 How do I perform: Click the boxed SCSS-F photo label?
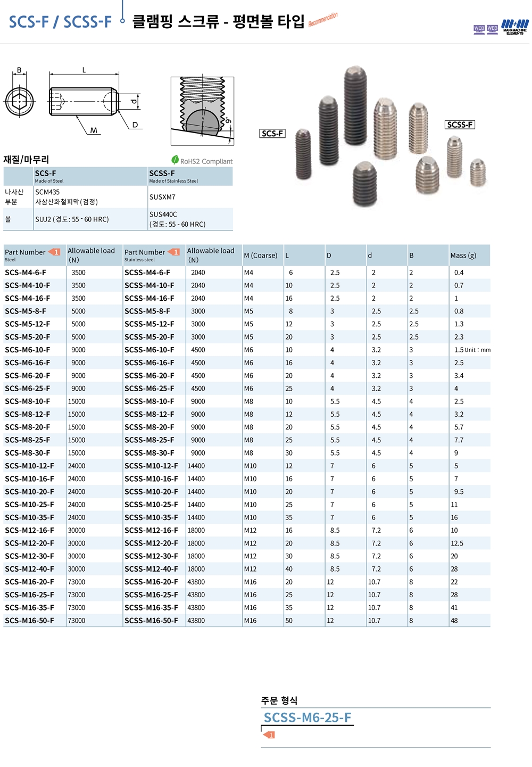460,125
